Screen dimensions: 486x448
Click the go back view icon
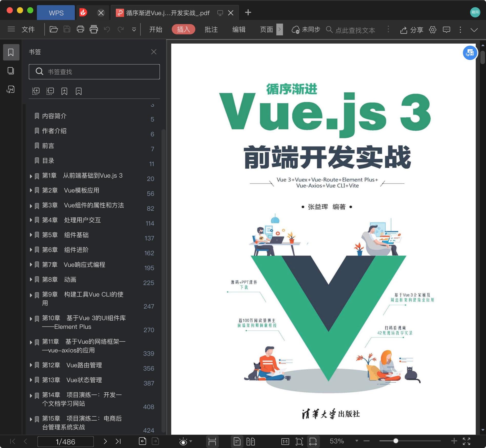143,441
